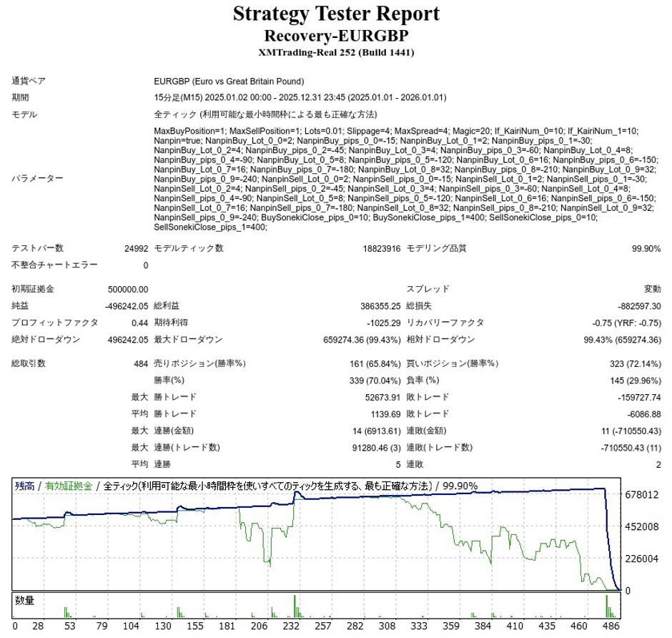This screenshot has height=638, width=672.
Task: Click the 678012 chart axis value
Action: [641, 495]
